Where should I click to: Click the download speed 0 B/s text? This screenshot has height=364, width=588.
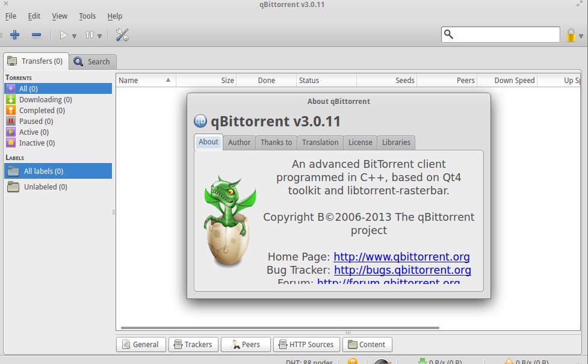point(445,362)
